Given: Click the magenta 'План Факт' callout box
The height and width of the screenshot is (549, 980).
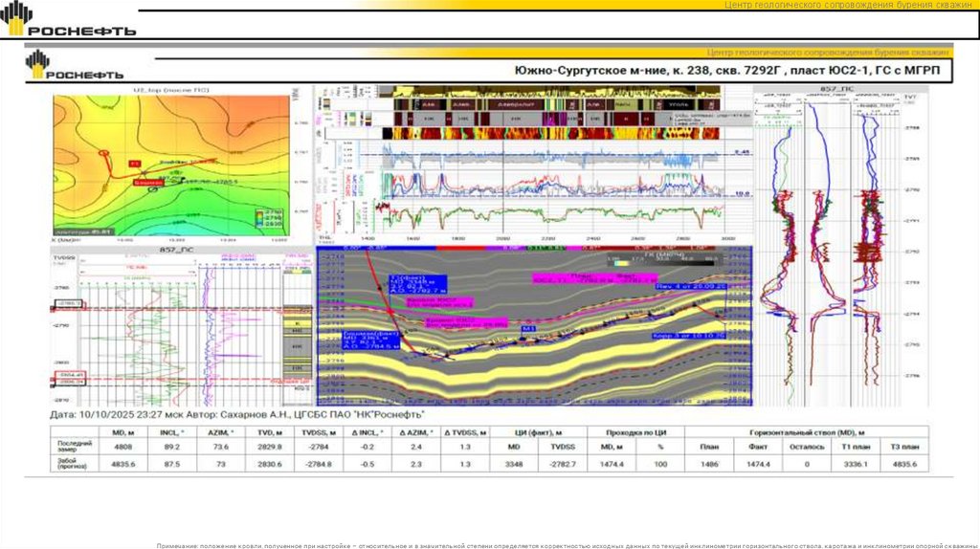Looking at the screenshot, I should [594, 278].
